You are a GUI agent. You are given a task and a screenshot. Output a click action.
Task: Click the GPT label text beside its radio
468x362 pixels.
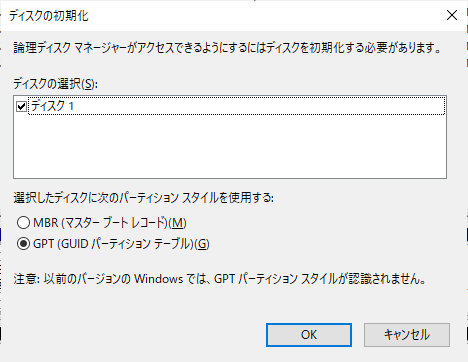click(x=121, y=244)
